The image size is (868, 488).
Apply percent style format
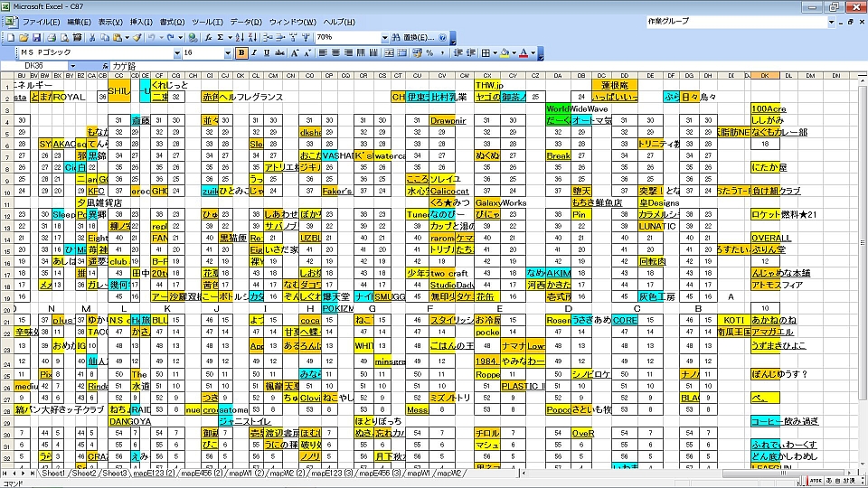[429, 53]
